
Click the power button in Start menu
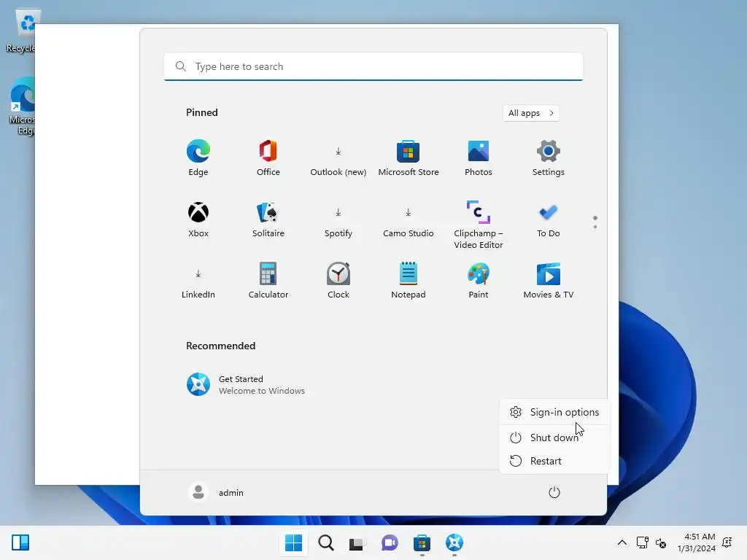[x=554, y=492]
